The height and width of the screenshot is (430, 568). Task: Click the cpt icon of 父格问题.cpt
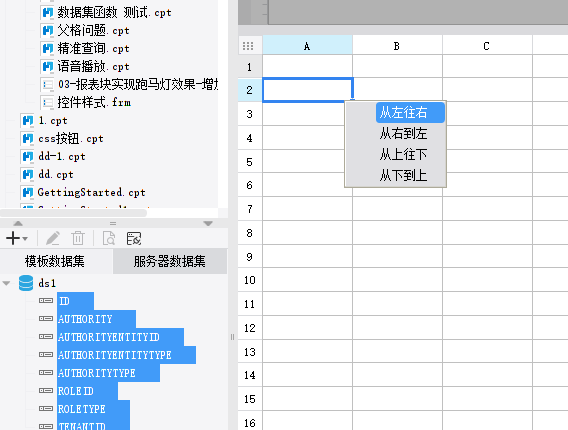pos(47,30)
